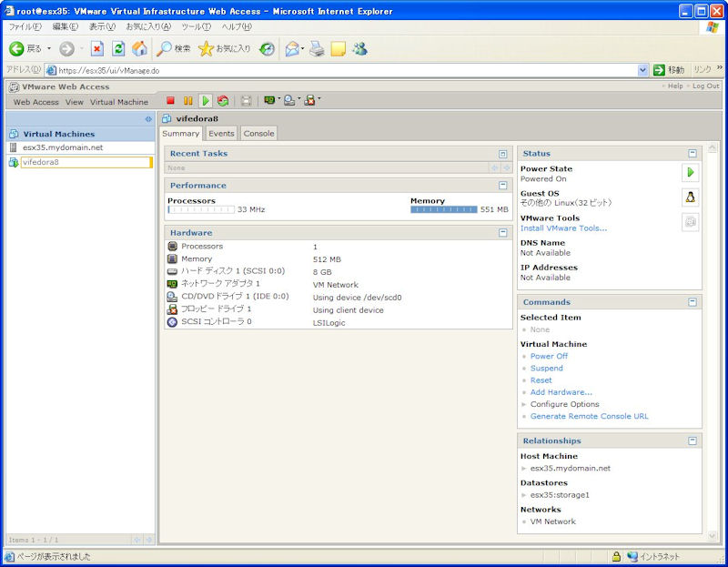Click the Configure Options command
Image resolution: width=728 pixels, height=567 pixels.
[565, 404]
